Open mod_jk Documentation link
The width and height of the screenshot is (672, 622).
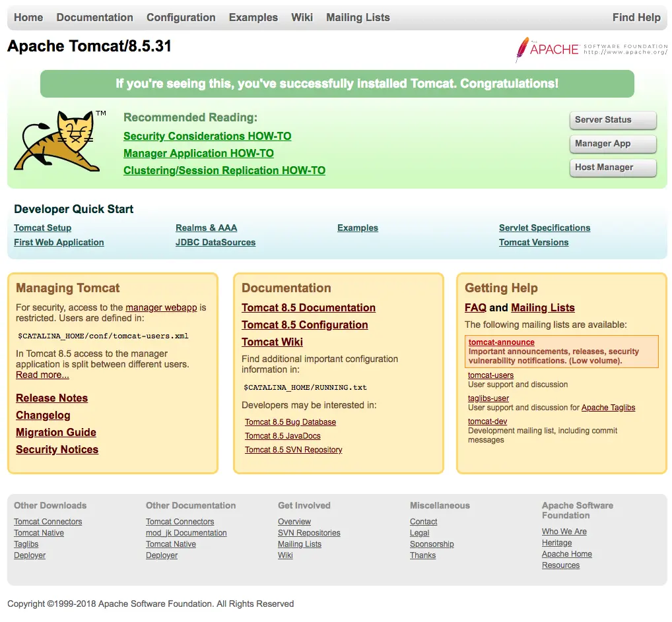[x=186, y=532]
